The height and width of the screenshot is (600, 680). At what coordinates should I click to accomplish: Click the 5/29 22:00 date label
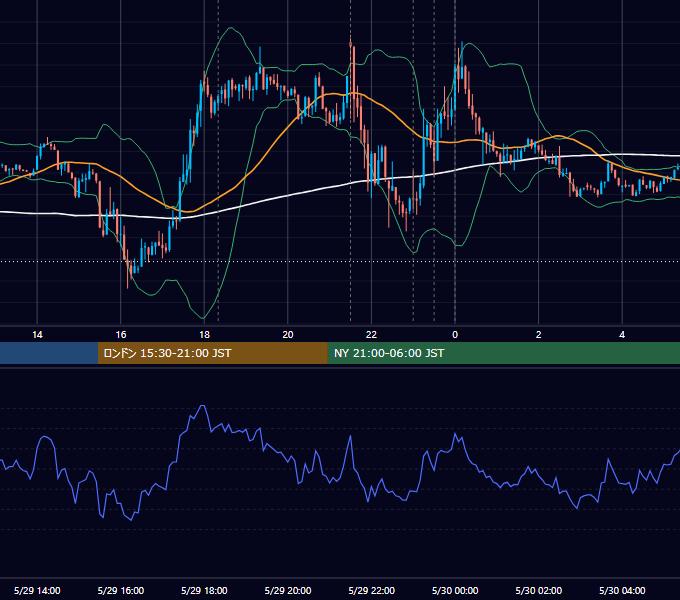[372, 590]
